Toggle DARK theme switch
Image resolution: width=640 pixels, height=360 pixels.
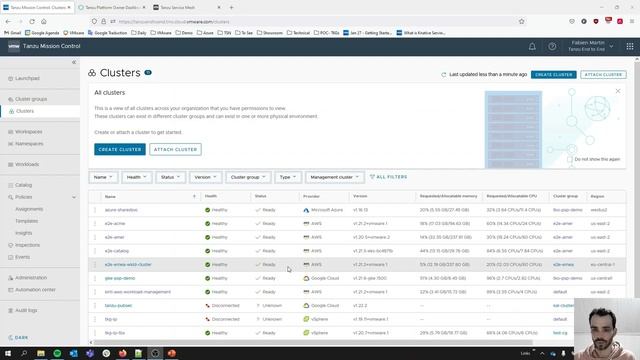(18, 338)
